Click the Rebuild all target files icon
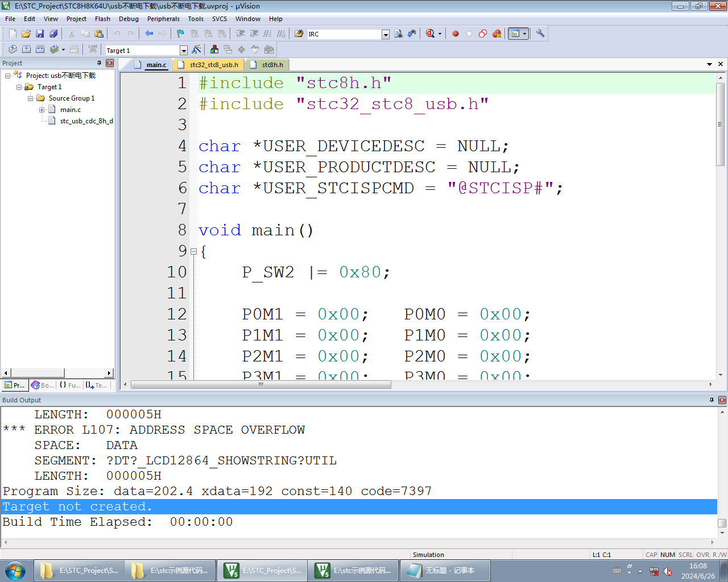The image size is (728, 582). click(40, 50)
